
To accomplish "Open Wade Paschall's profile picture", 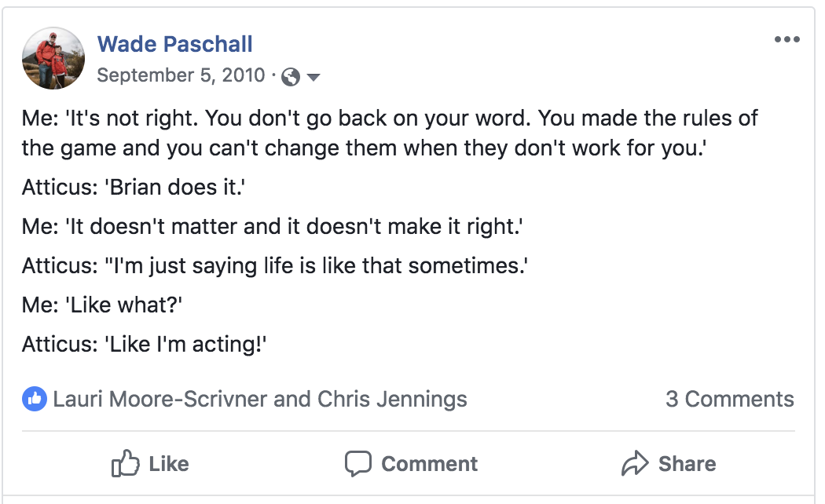I will coord(53,58).
